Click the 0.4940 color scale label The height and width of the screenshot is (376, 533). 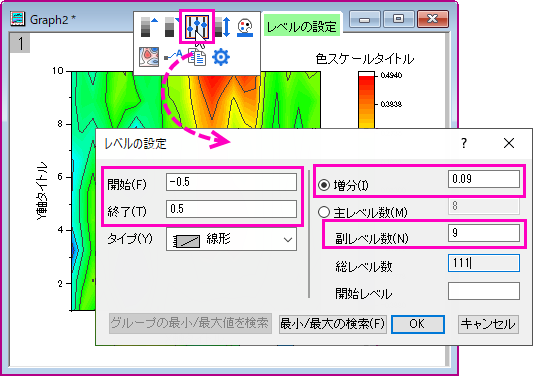pyautogui.click(x=391, y=75)
